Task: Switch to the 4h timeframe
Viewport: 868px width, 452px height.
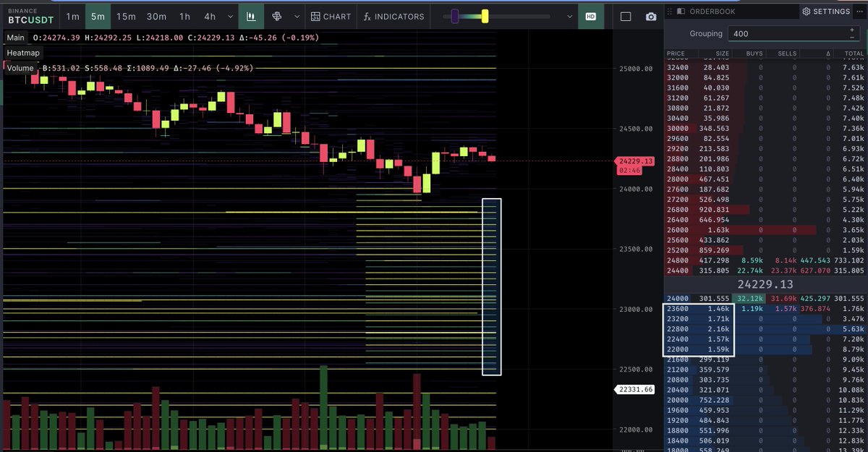Action: 210,16
